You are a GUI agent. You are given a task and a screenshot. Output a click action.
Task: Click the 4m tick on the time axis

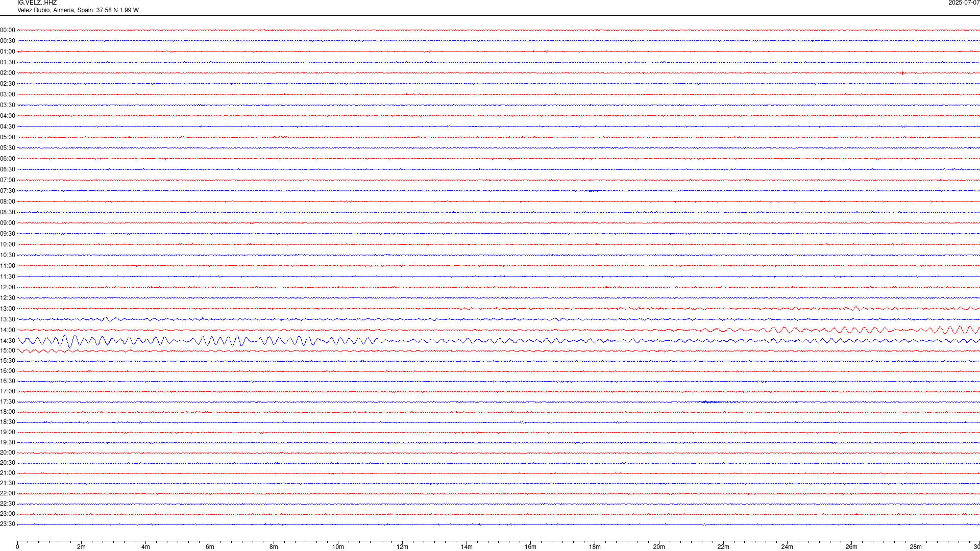(x=145, y=547)
